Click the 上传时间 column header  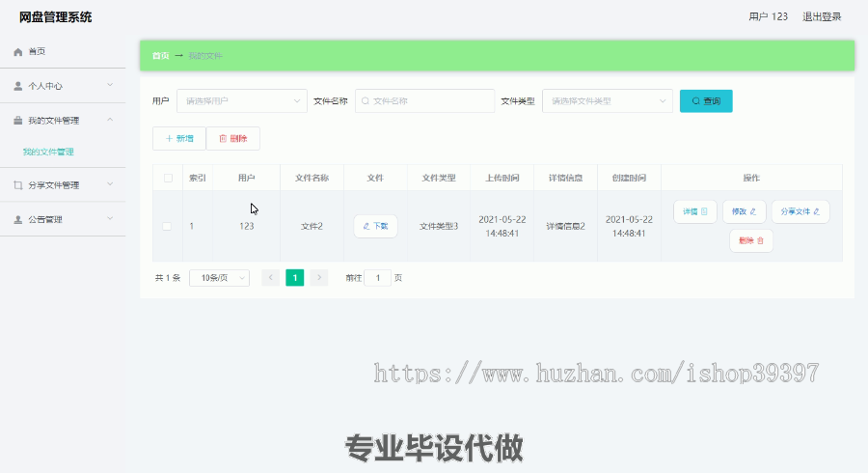[x=502, y=178]
